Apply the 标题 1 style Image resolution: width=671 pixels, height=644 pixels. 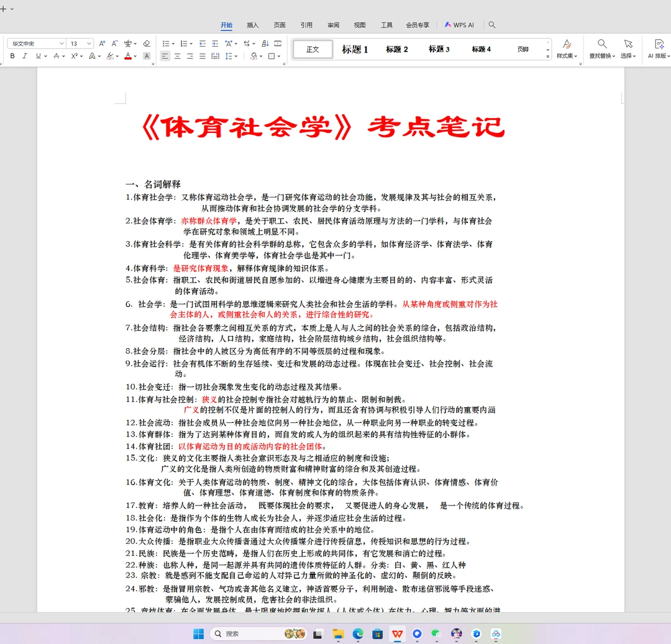(x=354, y=50)
